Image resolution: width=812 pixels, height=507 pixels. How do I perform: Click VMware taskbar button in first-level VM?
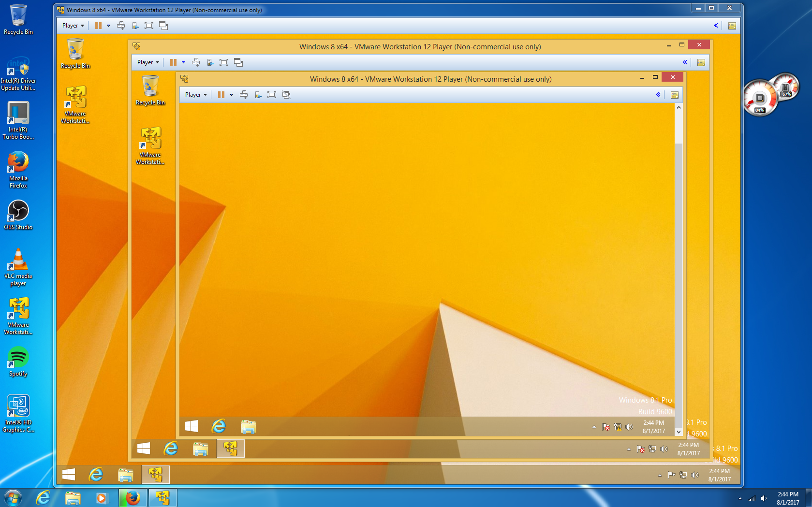[x=156, y=475]
